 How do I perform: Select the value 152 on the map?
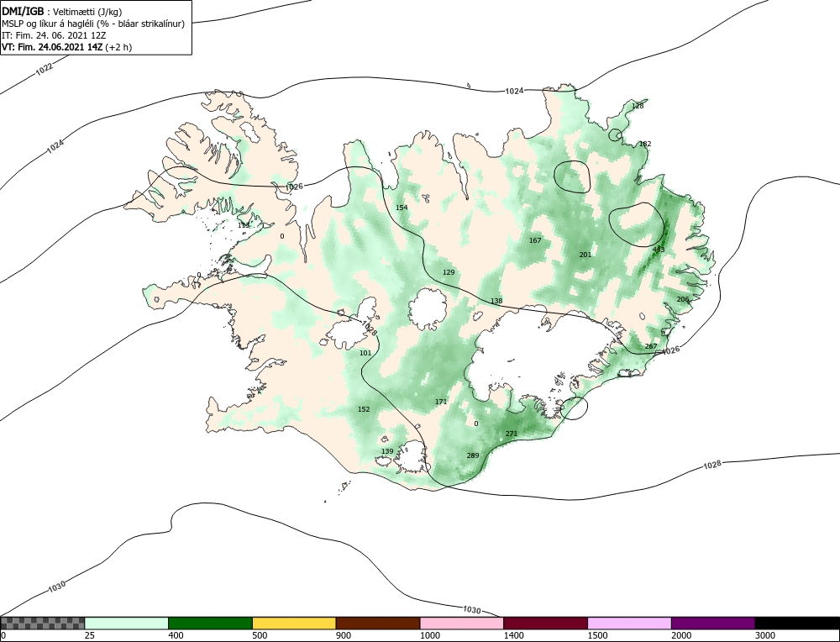tap(364, 409)
